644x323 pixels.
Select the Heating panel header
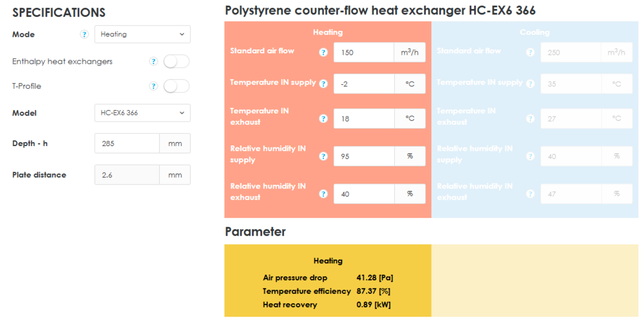tap(328, 32)
